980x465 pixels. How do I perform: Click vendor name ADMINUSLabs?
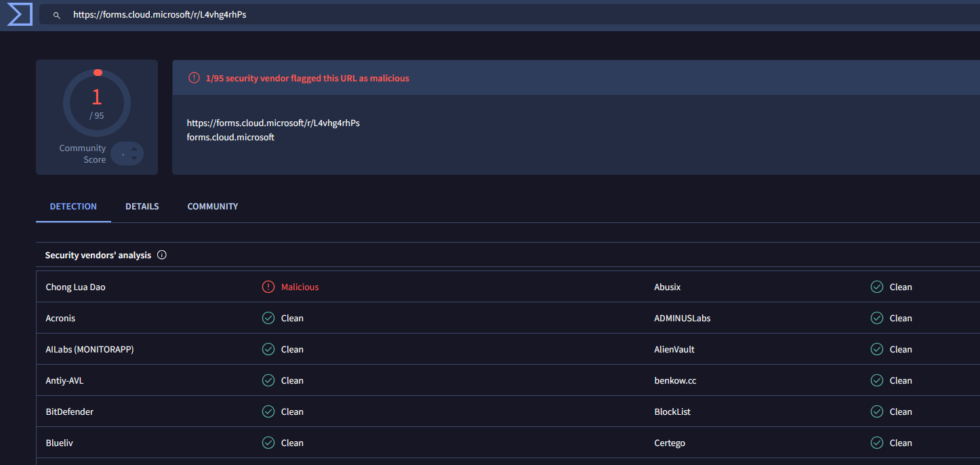pos(682,318)
